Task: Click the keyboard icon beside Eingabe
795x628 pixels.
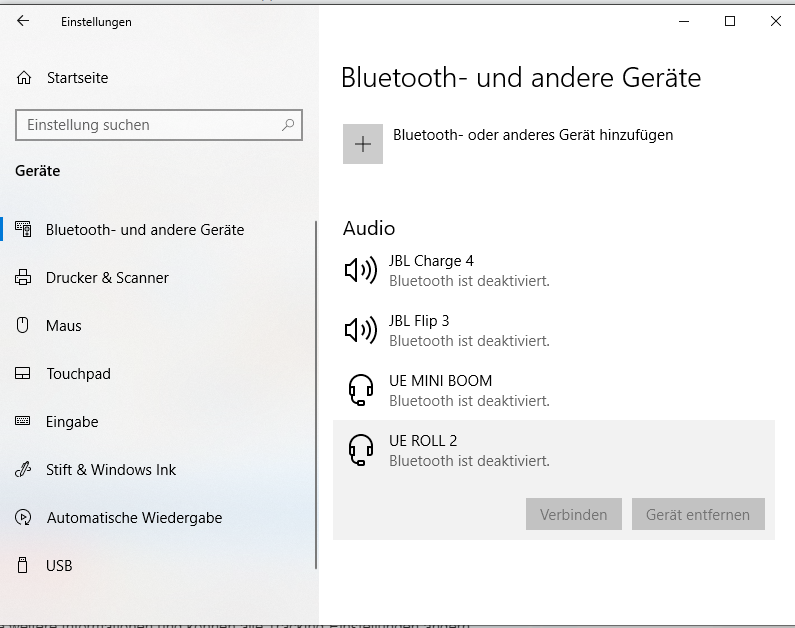Action: coord(23,421)
